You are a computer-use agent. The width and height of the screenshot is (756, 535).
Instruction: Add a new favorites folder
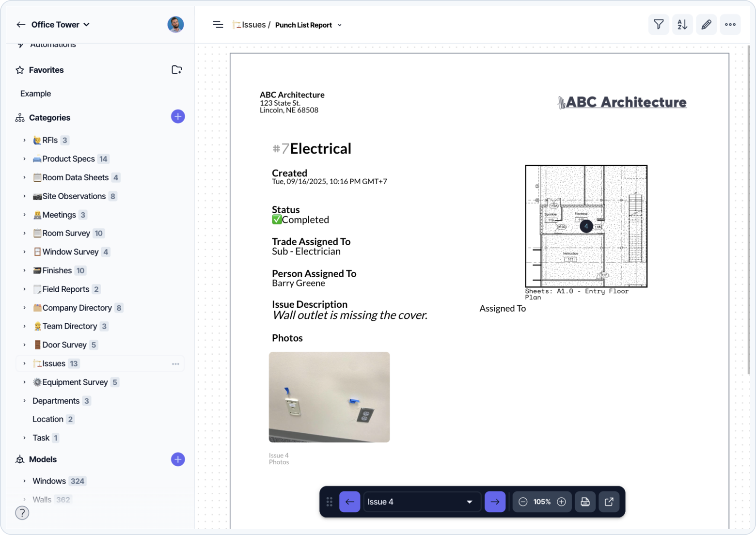177,70
